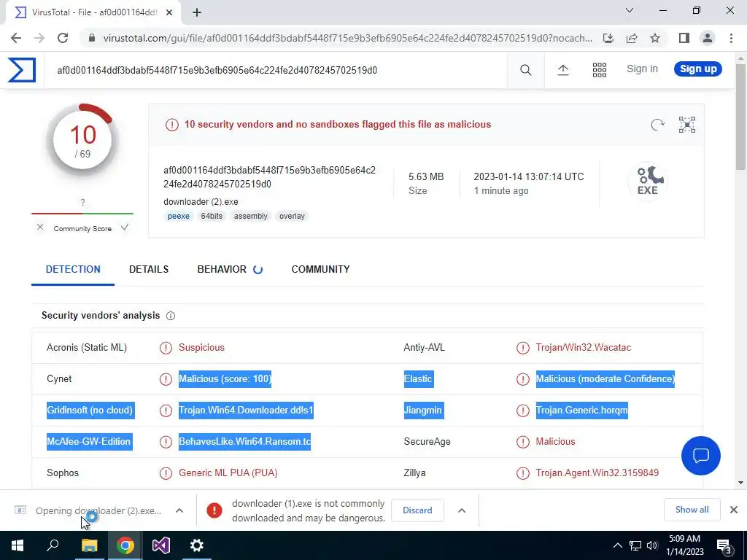Click the Trojan.Win64.Downloader.ddls1 result
This screenshot has width=747, height=560.
tap(246, 411)
